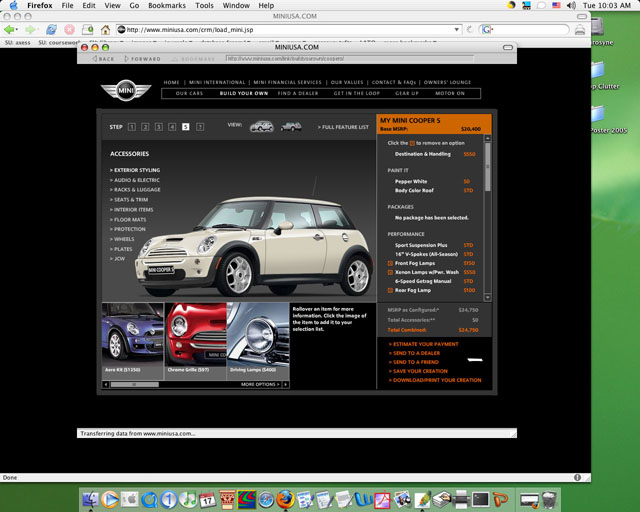The height and width of the screenshot is (512, 640).
Task: Expand the Wheels accessories category
Action: 124,239
